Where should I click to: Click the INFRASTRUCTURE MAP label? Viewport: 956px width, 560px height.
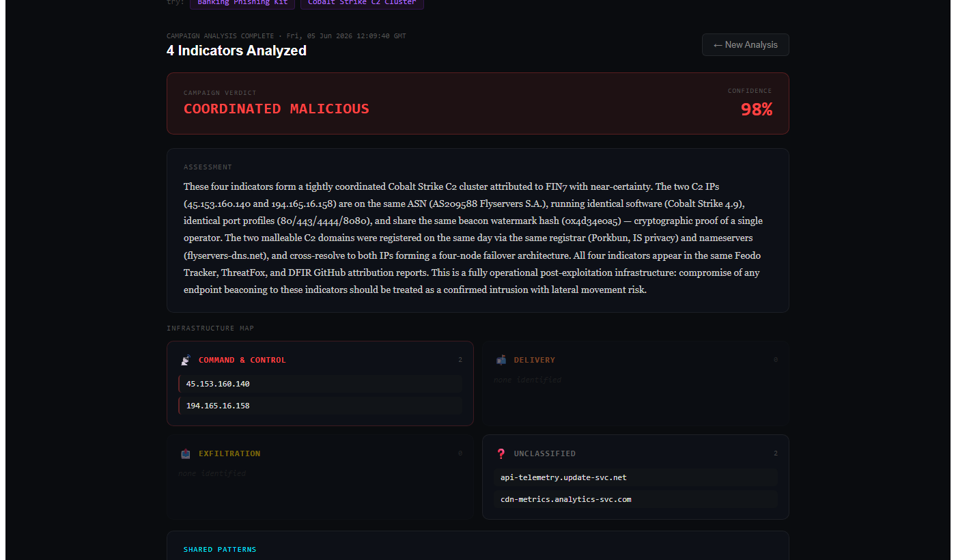click(x=210, y=328)
